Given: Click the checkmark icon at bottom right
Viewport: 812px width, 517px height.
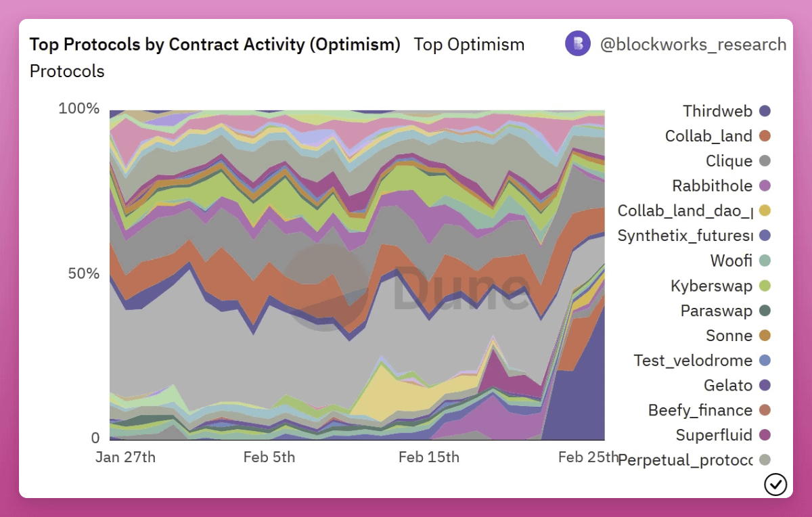Looking at the screenshot, I should pyautogui.click(x=775, y=484).
